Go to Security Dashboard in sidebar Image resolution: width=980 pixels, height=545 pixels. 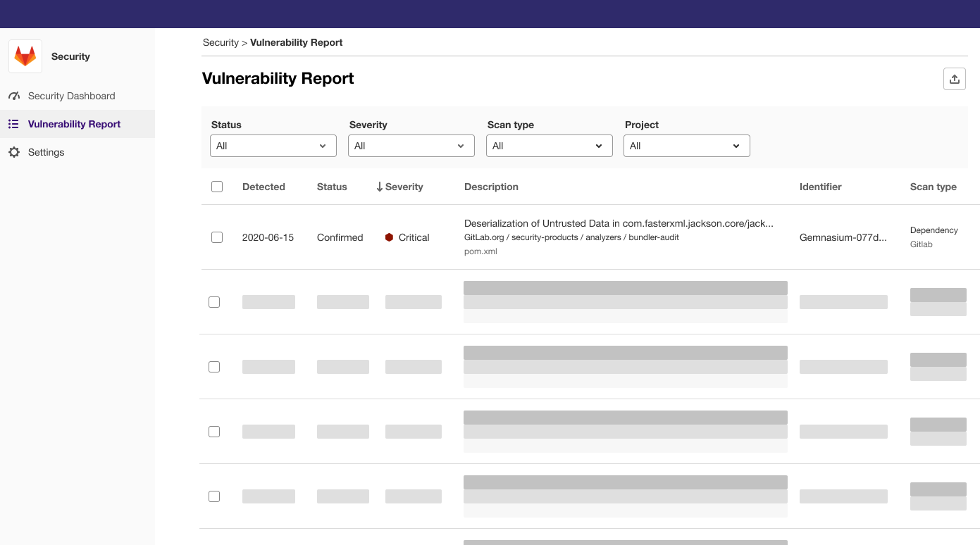71,96
